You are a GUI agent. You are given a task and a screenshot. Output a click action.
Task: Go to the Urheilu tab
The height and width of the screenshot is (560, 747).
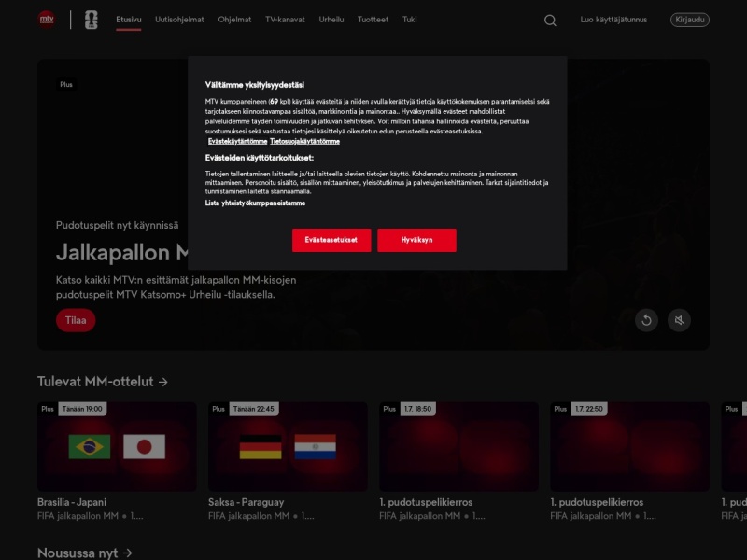click(331, 20)
